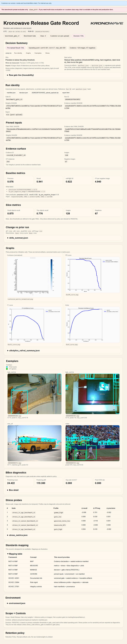
Task: Click the Pre-Upload Result: FAIL badge
Action: click(x=16, y=48)
